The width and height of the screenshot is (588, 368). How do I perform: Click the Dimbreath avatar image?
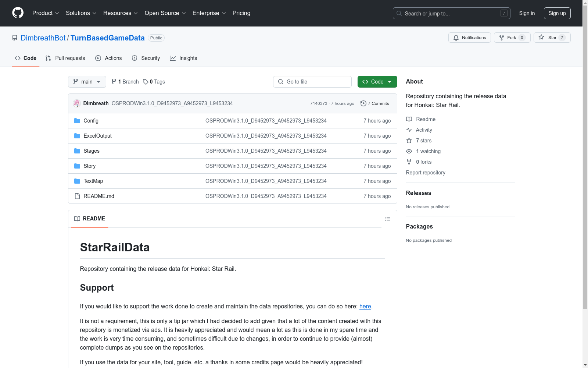76,103
